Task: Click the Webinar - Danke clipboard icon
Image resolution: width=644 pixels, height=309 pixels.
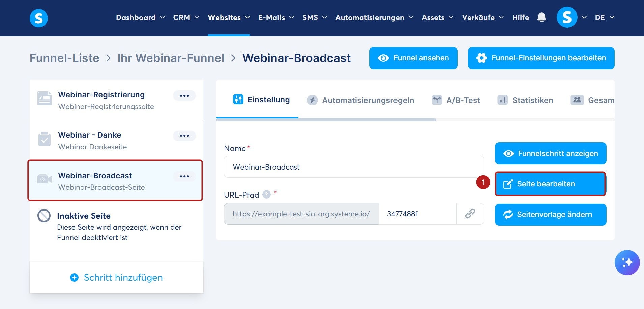Action: [45, 139]
